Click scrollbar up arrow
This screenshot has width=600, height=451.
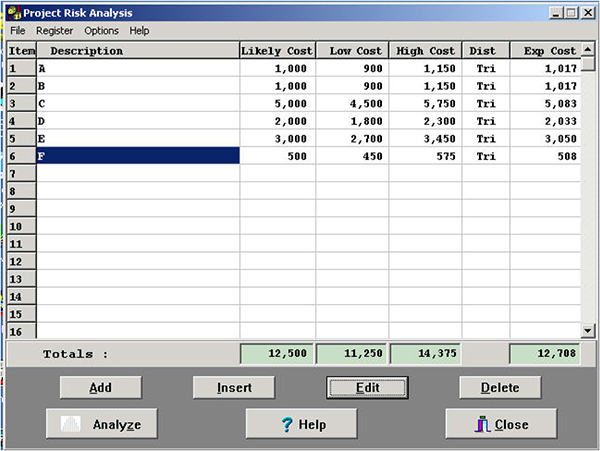pos(588,49)
